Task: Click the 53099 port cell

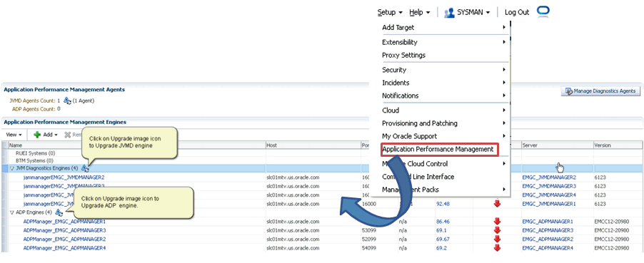Action: point(370,230)
